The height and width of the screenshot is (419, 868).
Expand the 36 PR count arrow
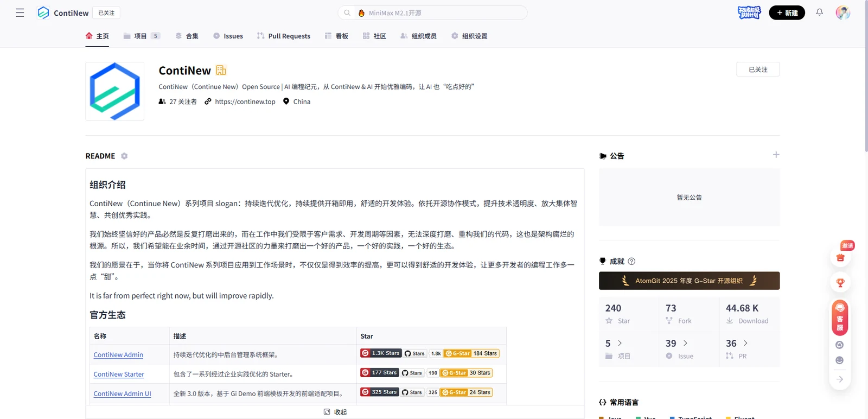point(745,343)
